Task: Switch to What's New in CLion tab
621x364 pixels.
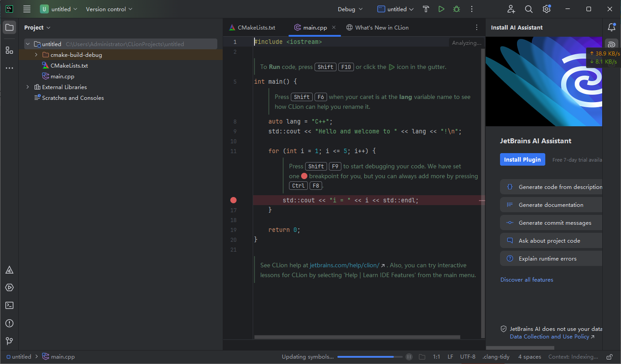Action: 377,27
